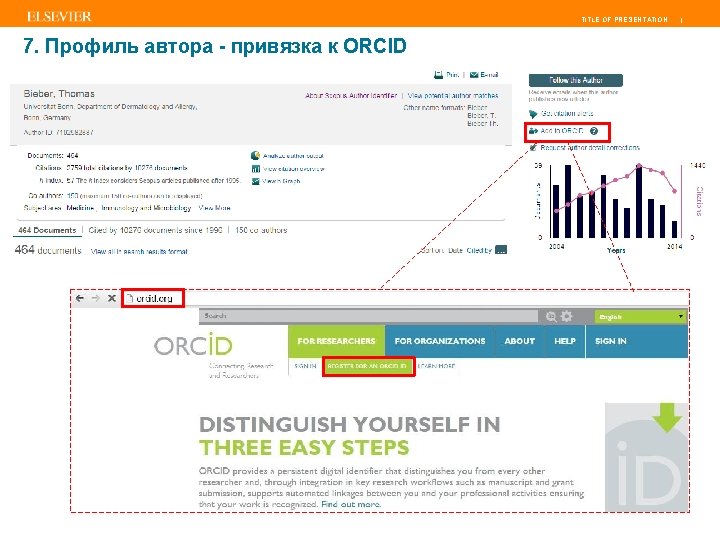Click the Get citation alerts flag icon
This screenshot has width=720, height=540.
(533, 114)
